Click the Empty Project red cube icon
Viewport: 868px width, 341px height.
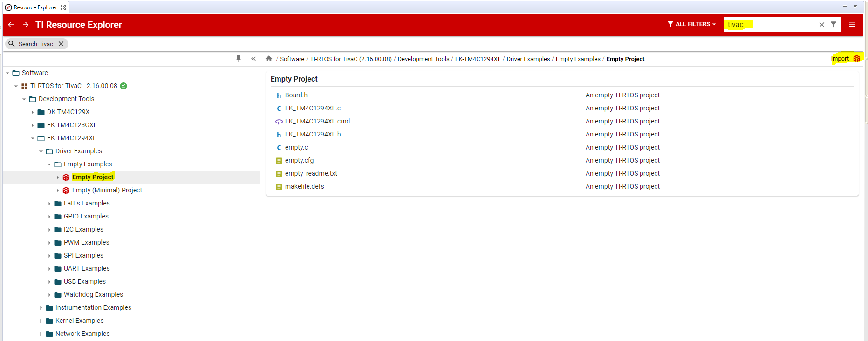coord(66,177)
